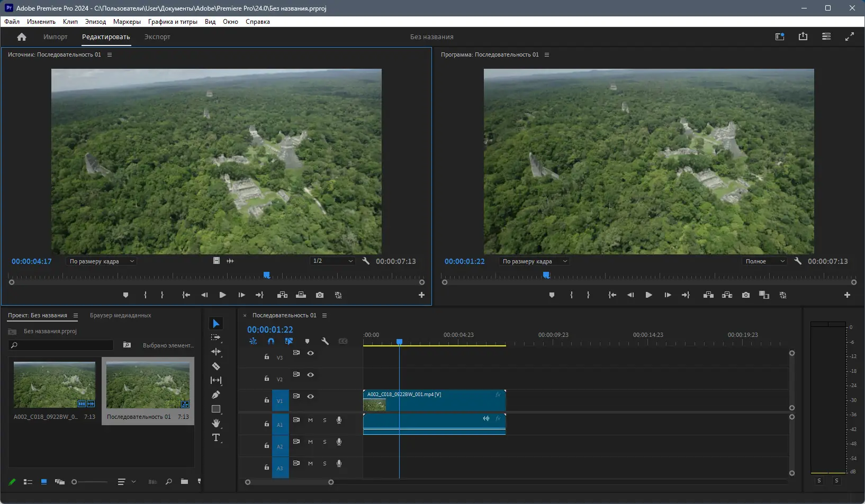Click the voice-over record mic on track A1
Image resolution: width=865 pixels, height=504 pixels.
coord(339,420)
